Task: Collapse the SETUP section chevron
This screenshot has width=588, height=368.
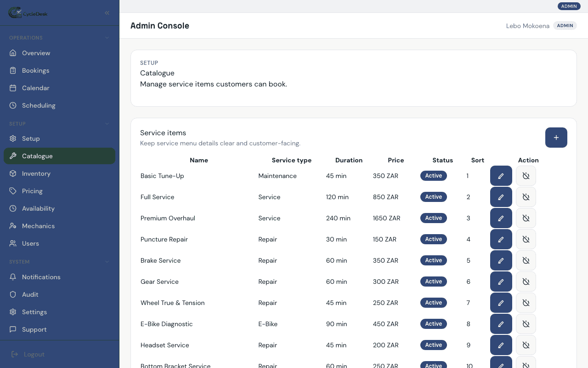Action: coord(107,123)
